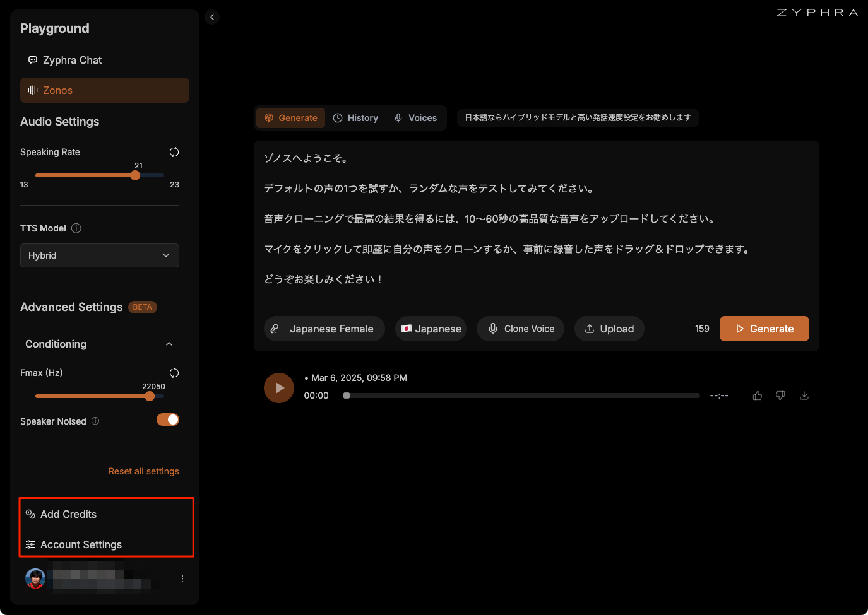868x615 pixels.
Task: Click the 159 character count
Action: (702, 329)
